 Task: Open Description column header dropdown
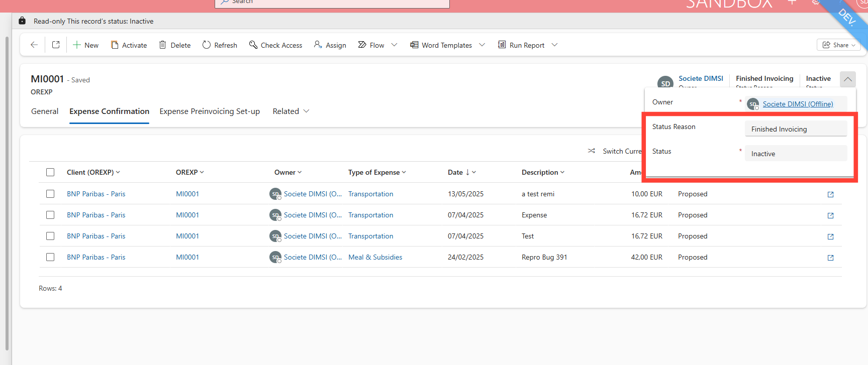point(562,172)
